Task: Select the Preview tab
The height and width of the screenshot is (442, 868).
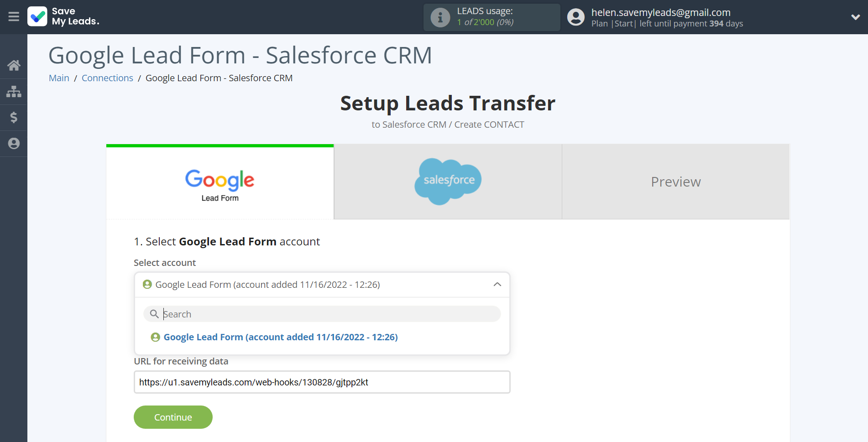Action: (x=675, y=182)
